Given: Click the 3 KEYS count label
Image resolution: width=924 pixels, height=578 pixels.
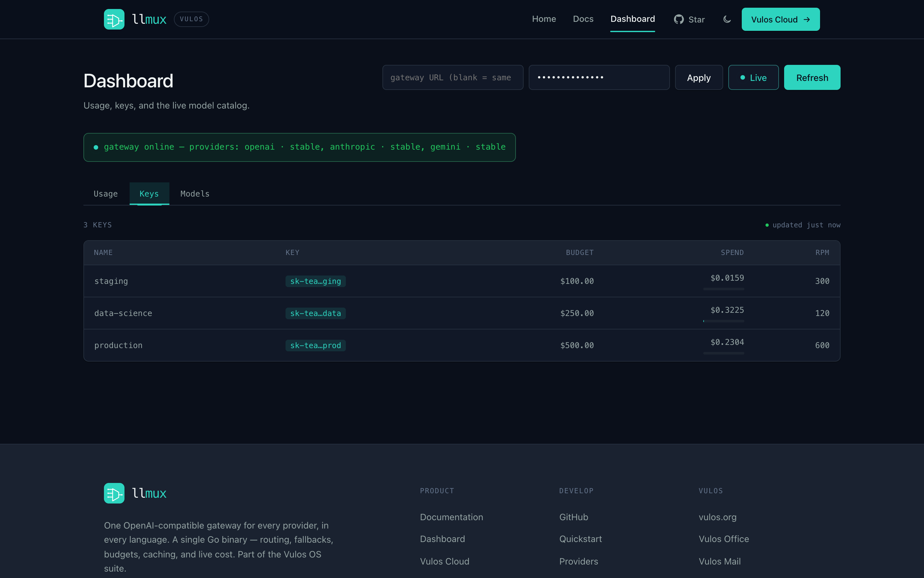Looking at the screenshot, I should point(98,225).
